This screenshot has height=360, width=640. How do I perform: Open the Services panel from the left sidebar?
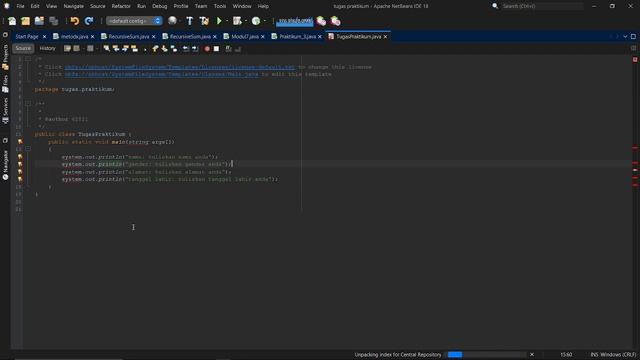point(5,111)
